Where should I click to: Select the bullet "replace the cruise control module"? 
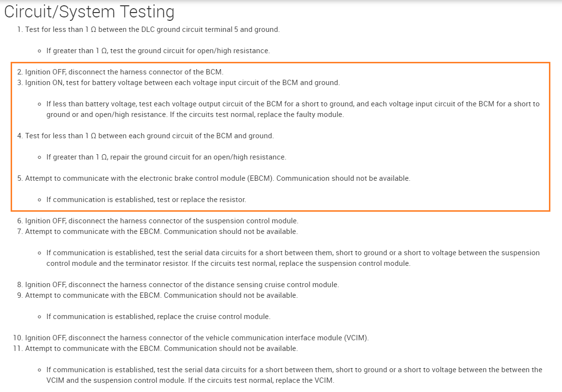click(x=158, y=317)
